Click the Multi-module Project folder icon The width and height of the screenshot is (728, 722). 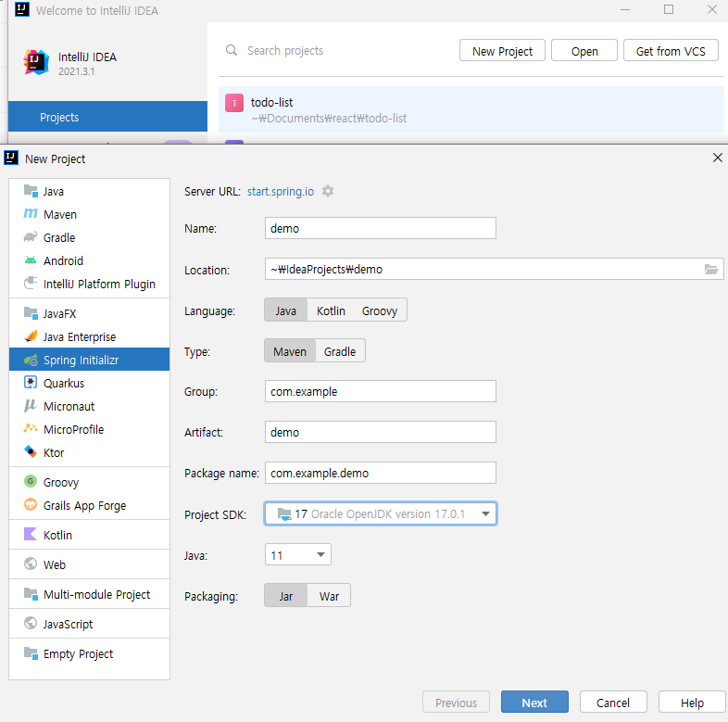(x=31, y=594)
